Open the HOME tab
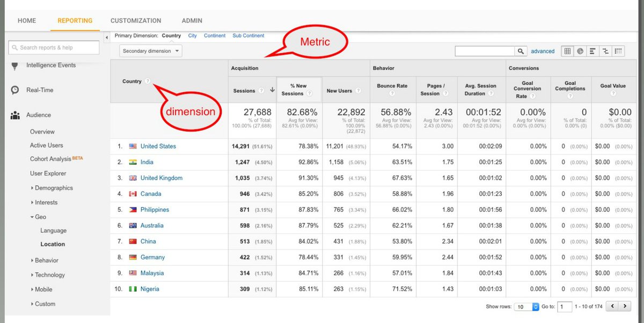Screen dimensions: 644x323 click(x=27, y=20)
